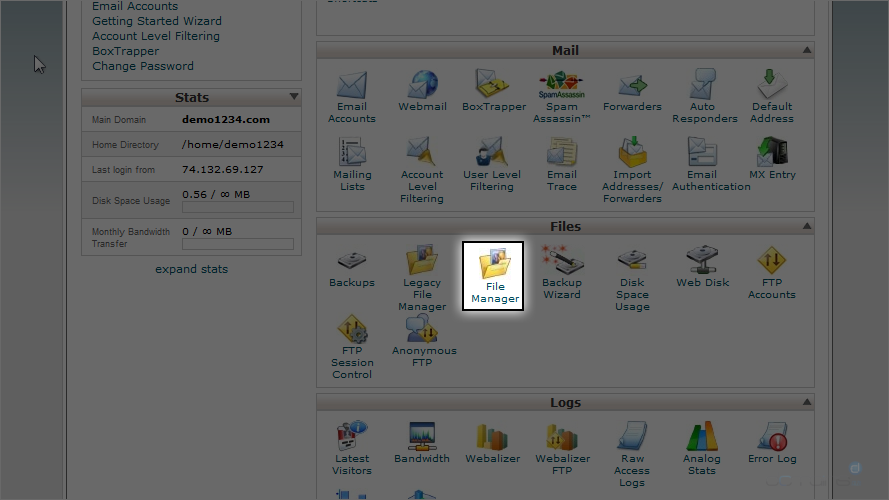Click the Disk Space Usage progress bar
The height and width of the screenshot is (500, 889).
pyautogui.click(x=237, y=208)
